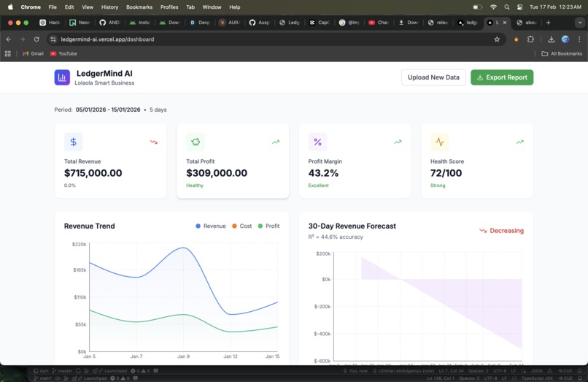This screenshot has width=588, height=382.
Task: Open the View menu
Action: (x=88, y=7)
